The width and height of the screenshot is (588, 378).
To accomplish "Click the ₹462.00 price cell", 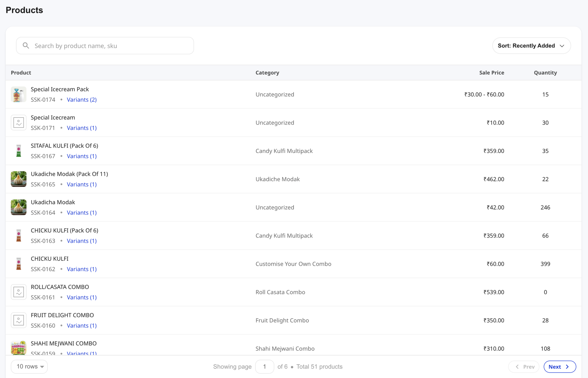I will (x=494, y=179).
